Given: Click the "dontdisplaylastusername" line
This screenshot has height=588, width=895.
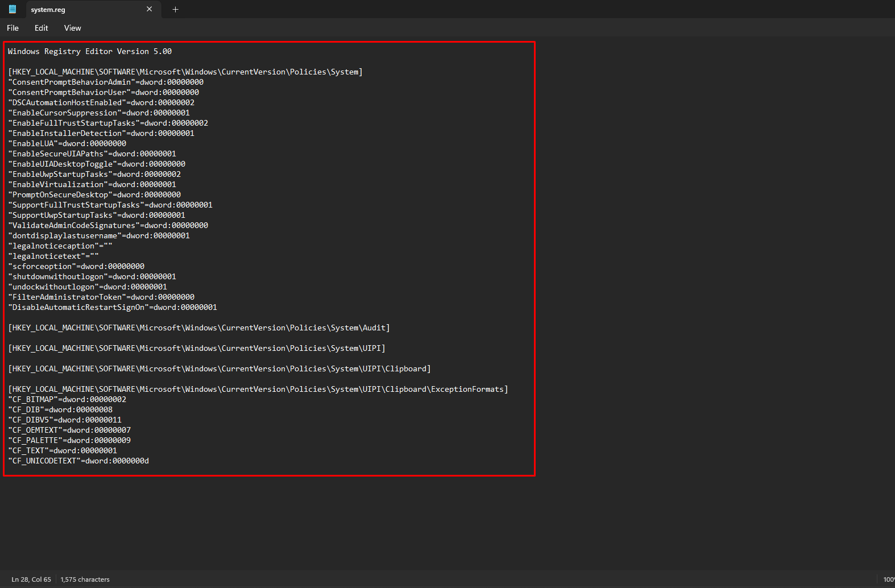Looking at the screenshot, I should (x=99, y=235).
